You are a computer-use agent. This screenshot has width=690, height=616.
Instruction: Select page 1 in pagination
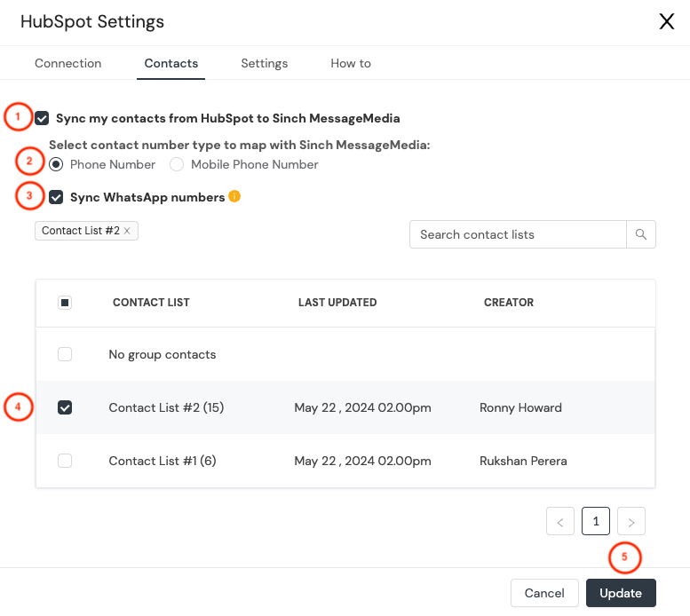596,521
